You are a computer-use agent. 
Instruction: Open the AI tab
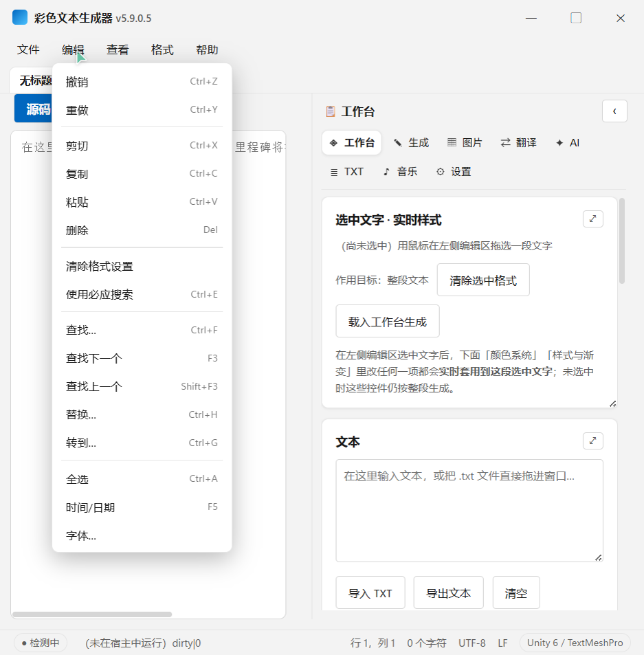(x=568, y=143)
